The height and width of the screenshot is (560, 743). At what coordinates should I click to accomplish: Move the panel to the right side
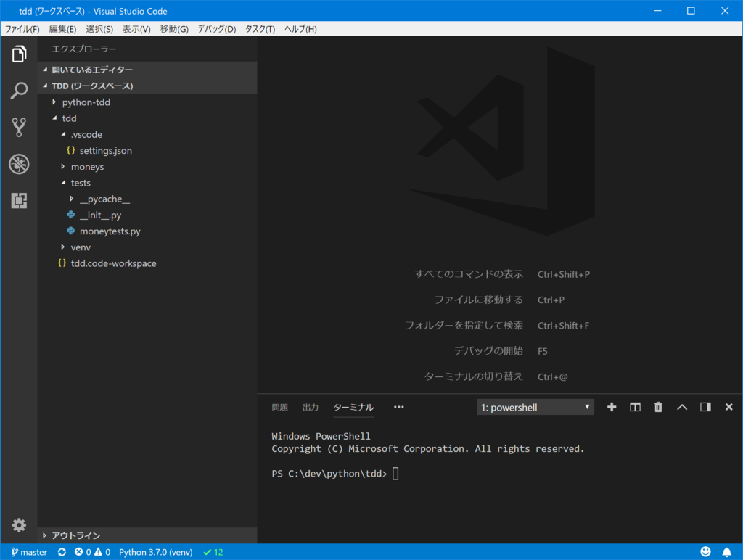tap(705, 407)
